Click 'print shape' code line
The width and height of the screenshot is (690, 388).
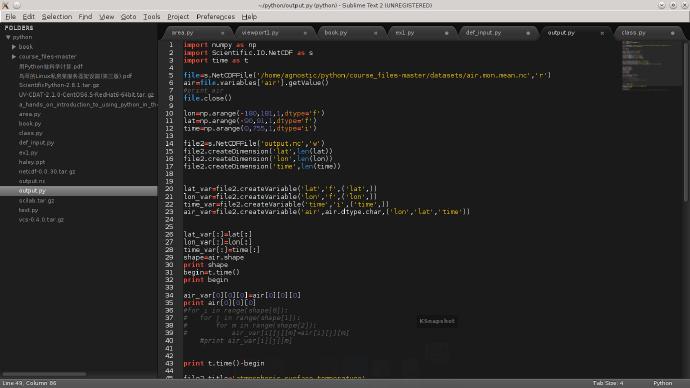[x=206, y=265]
